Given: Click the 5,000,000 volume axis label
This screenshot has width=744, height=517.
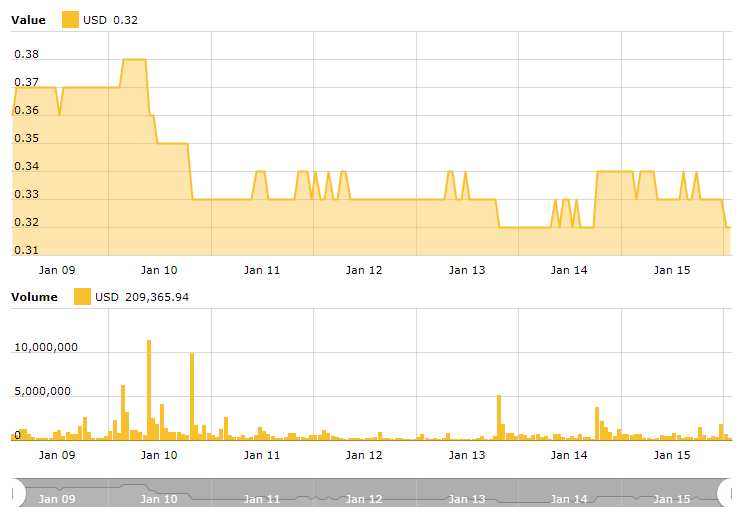Looking at the screenshot, I should 43,391.
